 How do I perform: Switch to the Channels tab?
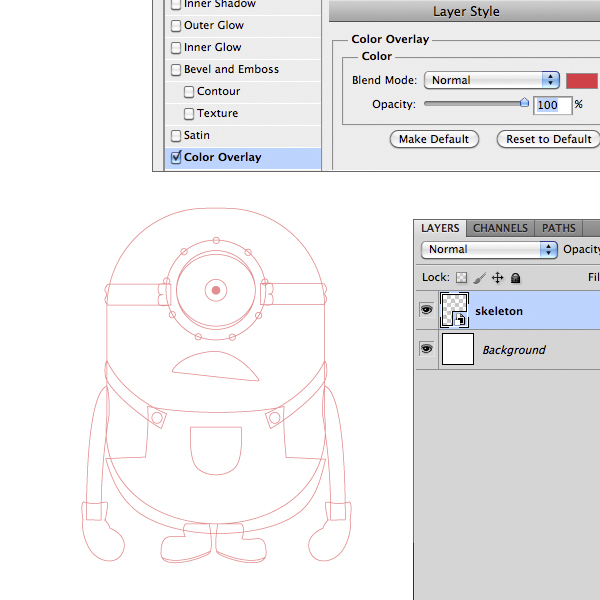[x=500, y=228]
